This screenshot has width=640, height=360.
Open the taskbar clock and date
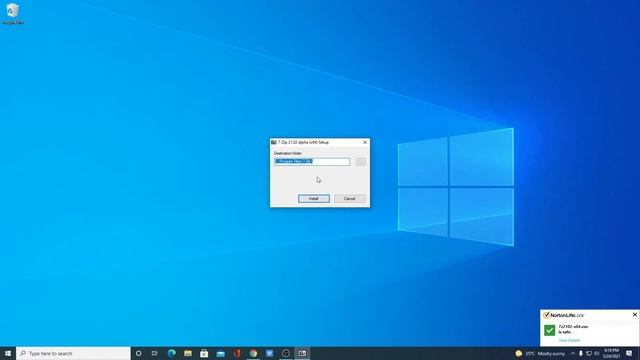coord(611,353)
